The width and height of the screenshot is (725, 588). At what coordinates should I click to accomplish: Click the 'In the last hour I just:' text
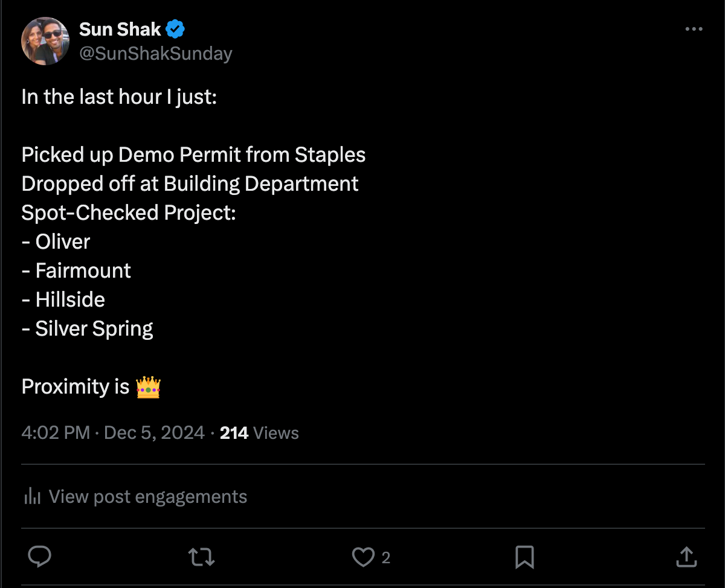point(119,97)
